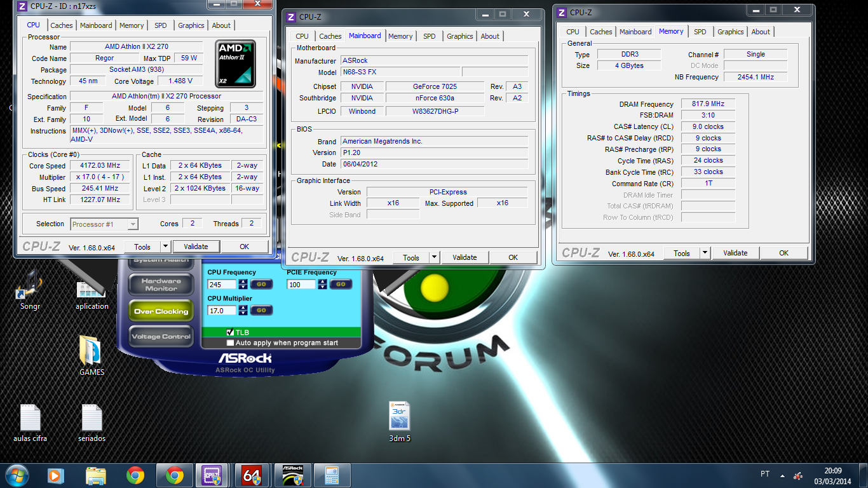The image size is (868, 488).
Task: Switch to Mainboard tab in Memory window
Action: pos(635,32)
